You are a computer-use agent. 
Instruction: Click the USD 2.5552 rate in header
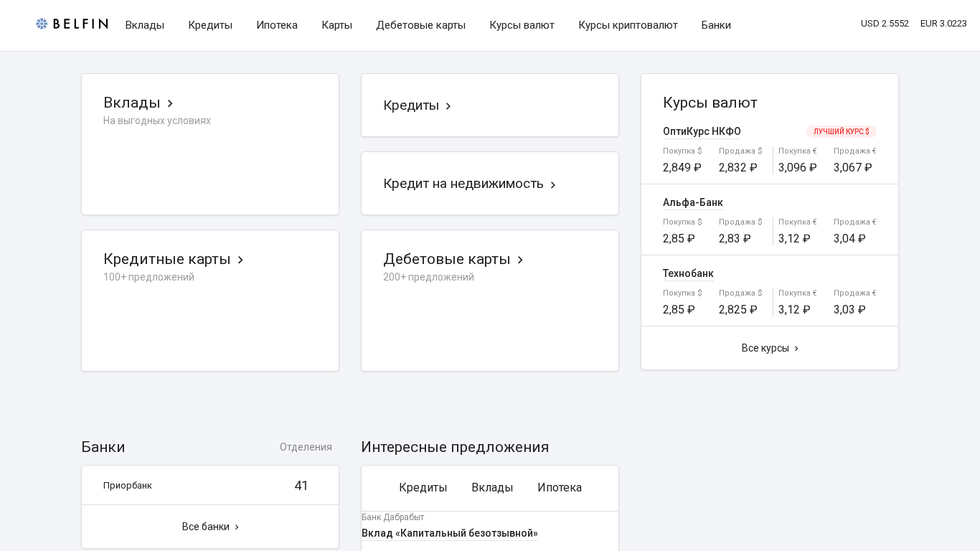pyautogui.click(x=885, y=24)
